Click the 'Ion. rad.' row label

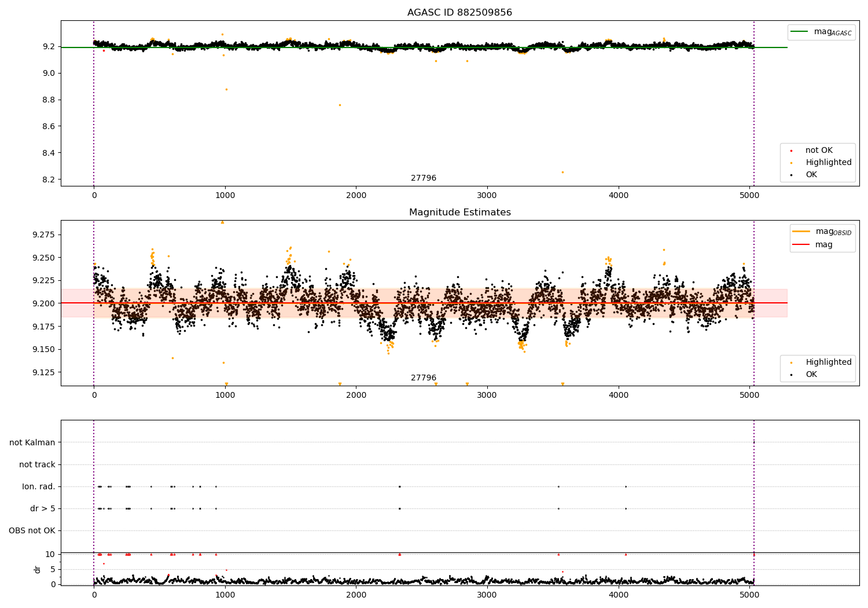(x=39, y=487)
